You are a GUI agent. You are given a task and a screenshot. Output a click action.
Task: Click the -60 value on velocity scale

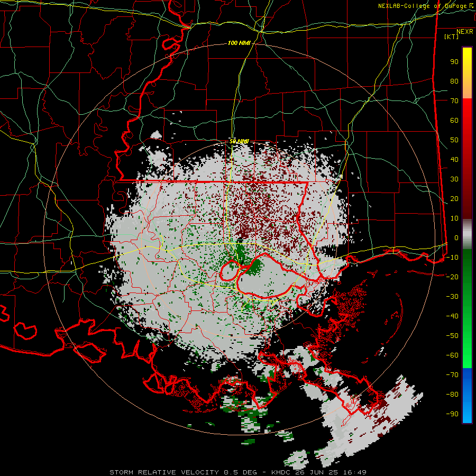tap(452, 355)
